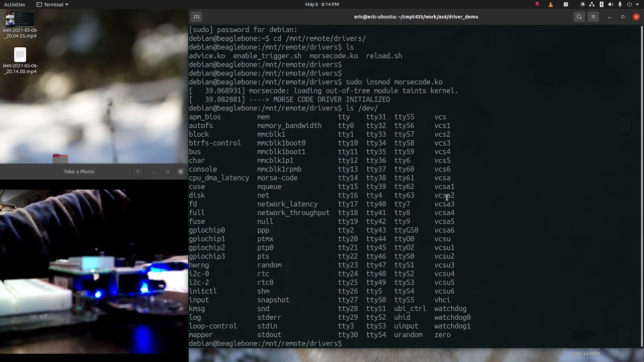Click the vcsu6 entry

tap(444, 291)
